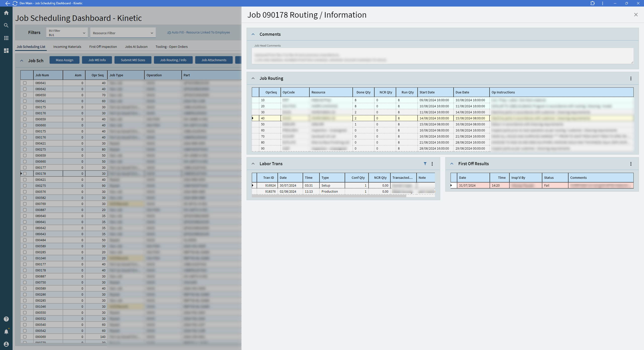Select routing row with OprSeq 50
This screenshot has height=350, width=644.
click(442, 124)
